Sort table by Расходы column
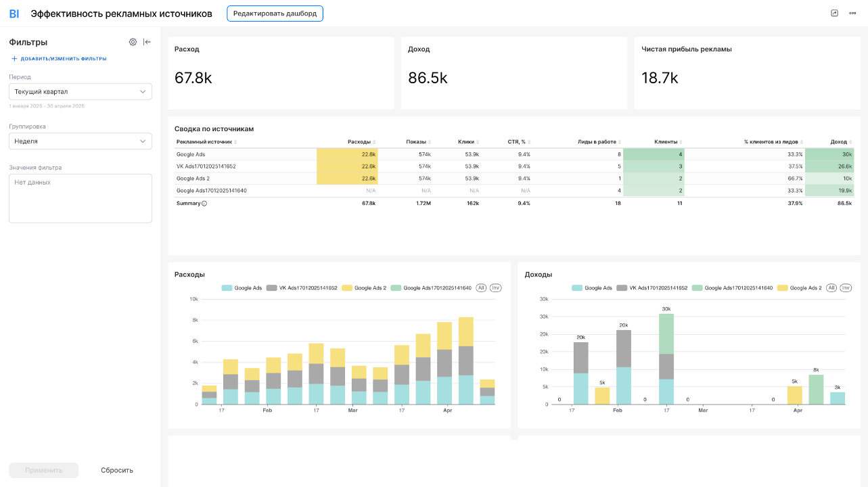868x487 pixels. [361, 142]
